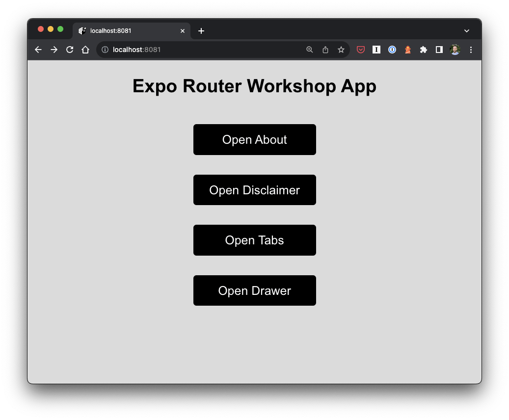This screenshot has height=420, width=509.
Task: Click the Expo Router Workshop App heading
Action: (x=254, y=86)
